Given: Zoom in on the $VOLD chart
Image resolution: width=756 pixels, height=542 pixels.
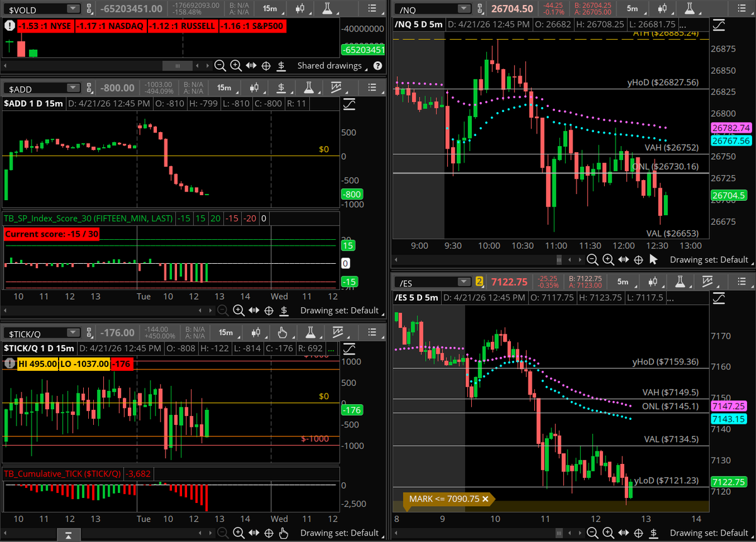Looking at the screenshot, I should pyautogui.click(x=236, y=65).
